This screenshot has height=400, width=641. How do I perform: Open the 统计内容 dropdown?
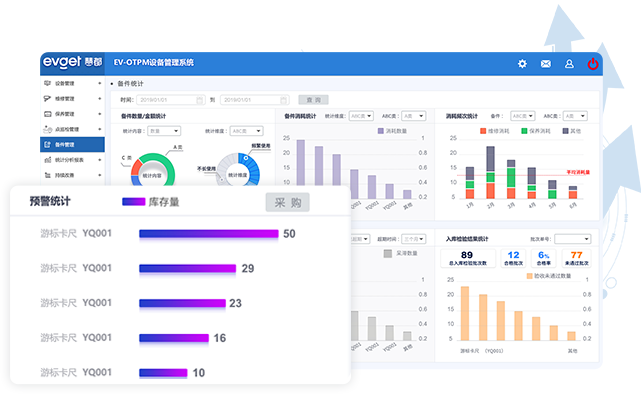pos(162,130)
